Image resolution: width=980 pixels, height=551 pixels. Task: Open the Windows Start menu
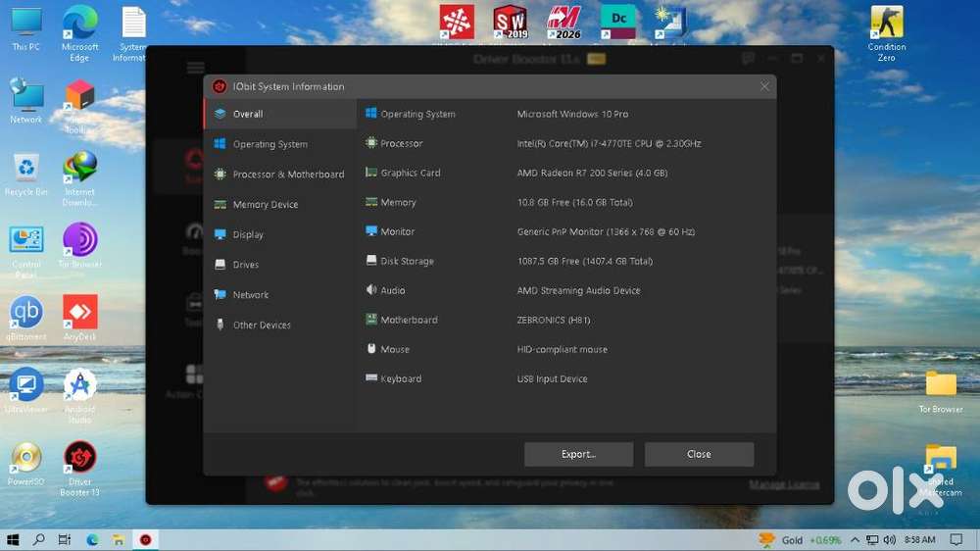(13, 540)
